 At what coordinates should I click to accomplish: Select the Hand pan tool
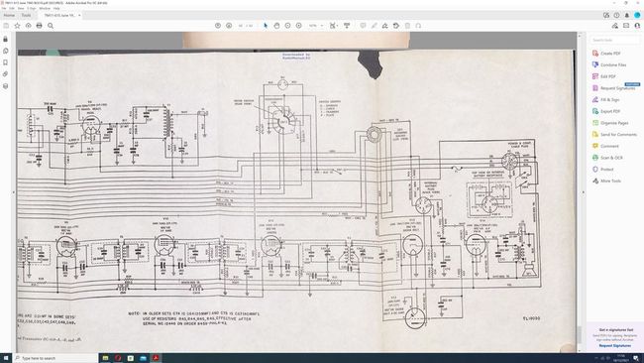point(276,26)
